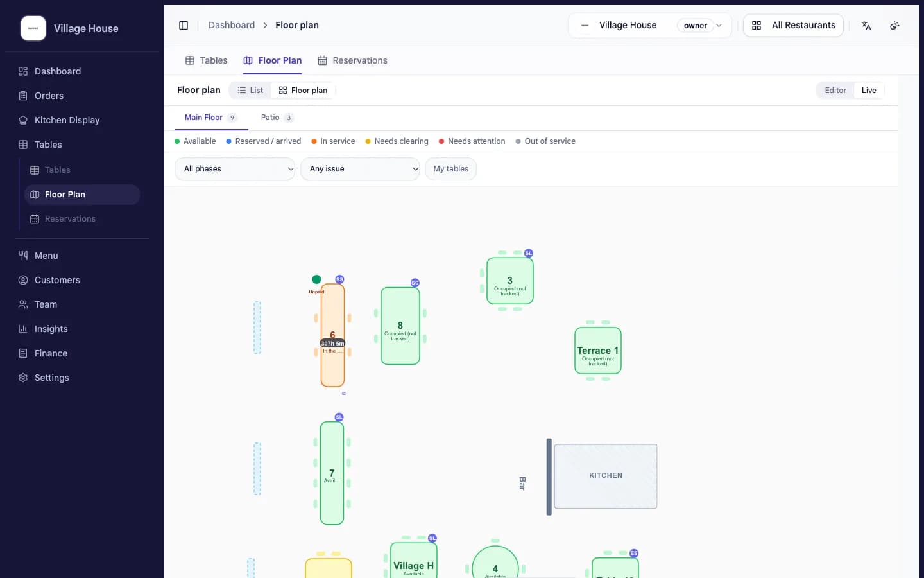Click the Village House logo
924x578 pixels.
33,28
